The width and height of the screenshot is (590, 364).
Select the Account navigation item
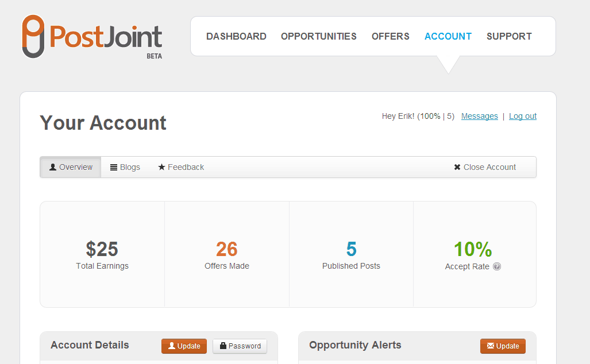coord(448,37)
